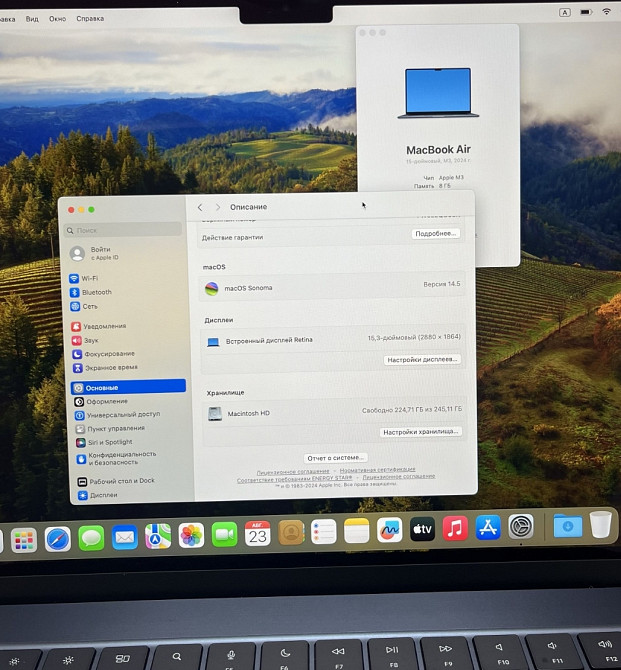Screen dimensions: 621x670
Task: Open Calendar from Dock
Action: [257, 533]
